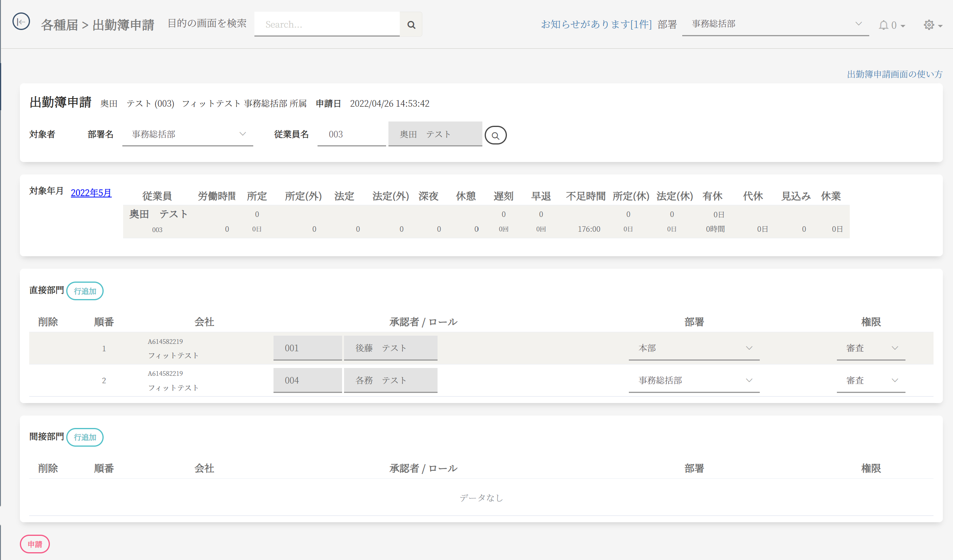Open the notification bell icon
The height and width of the screenshot is (560, 953).
[x=884, y=25]
